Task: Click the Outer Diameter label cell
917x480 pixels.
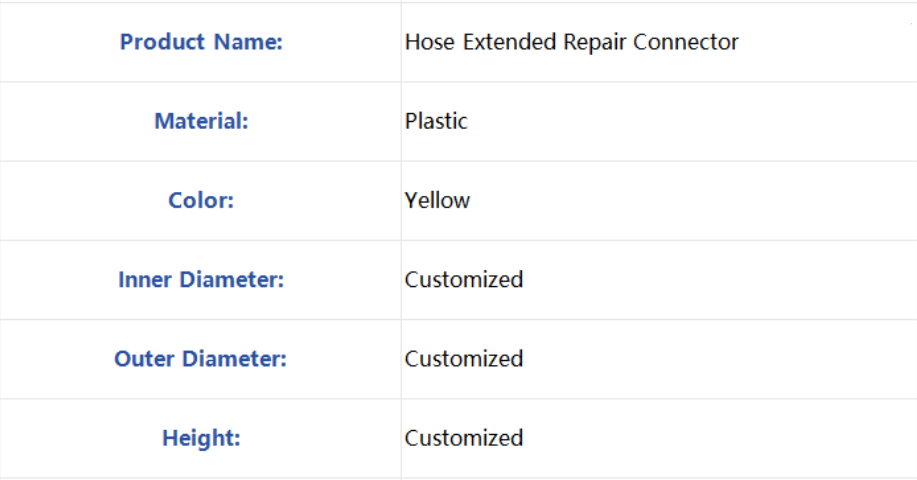Action: click(201, 359)
